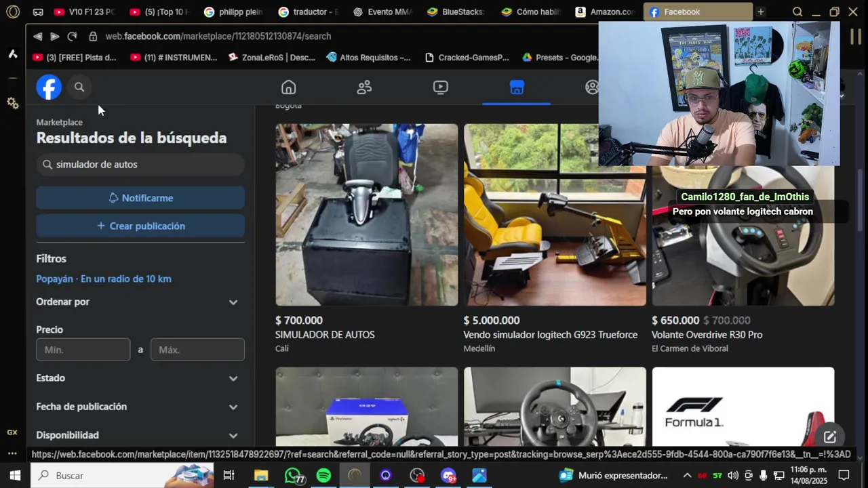This screenshot has height=488, width=868.
Task: Click the Notificarme button
Action: click(140, 198)
